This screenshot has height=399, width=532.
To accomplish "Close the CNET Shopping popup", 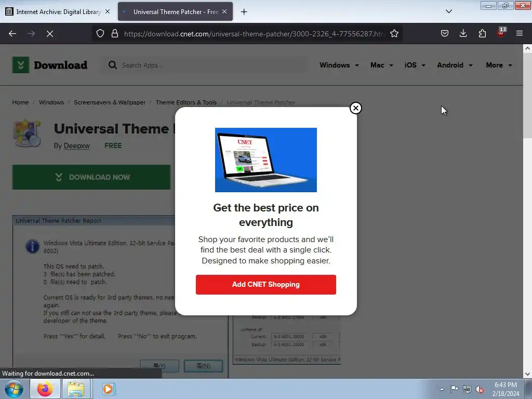I will (x=355, y=108).
